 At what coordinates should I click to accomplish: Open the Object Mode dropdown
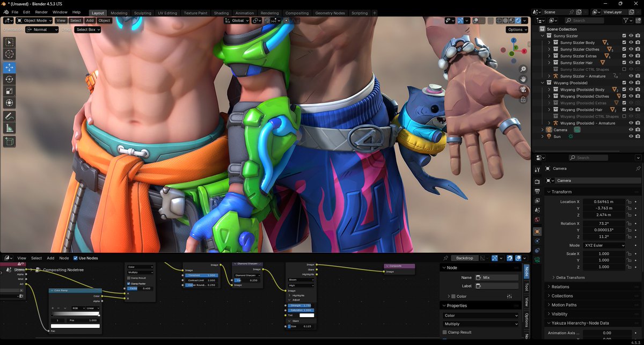pyautogui.click(x=34, y=20)
